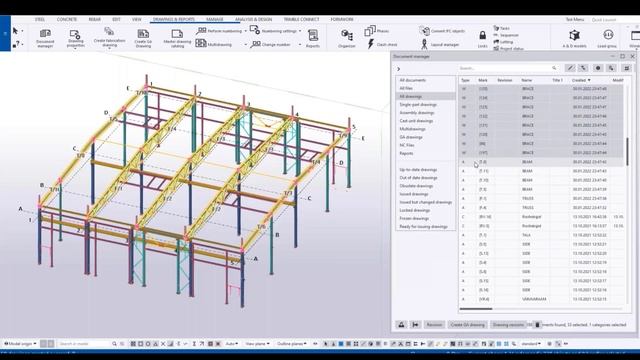Click the Create fabrication drawing icon
The image size is (640, 360).
click(109, 38)
